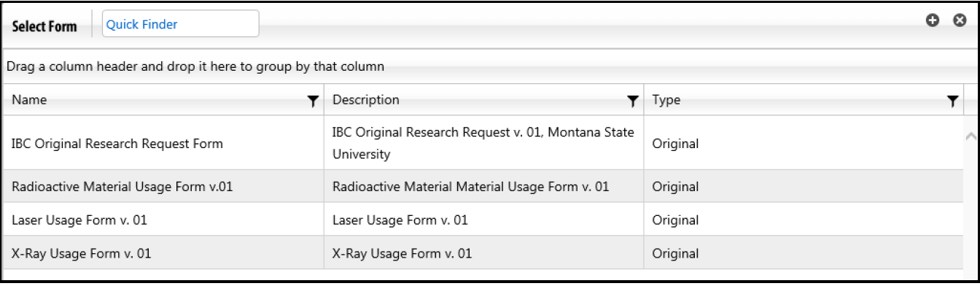Screen dimensions: 980x286
Task: Click the group-by column drop area
Action: (x=489, y=66)
